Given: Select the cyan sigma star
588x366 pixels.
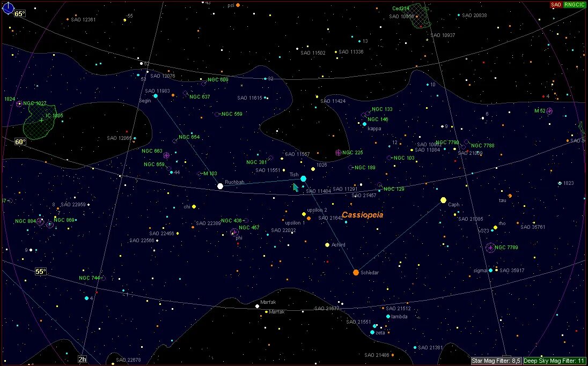Looking at the screenshot, I should pyautogui.click(x=490, y=270).
